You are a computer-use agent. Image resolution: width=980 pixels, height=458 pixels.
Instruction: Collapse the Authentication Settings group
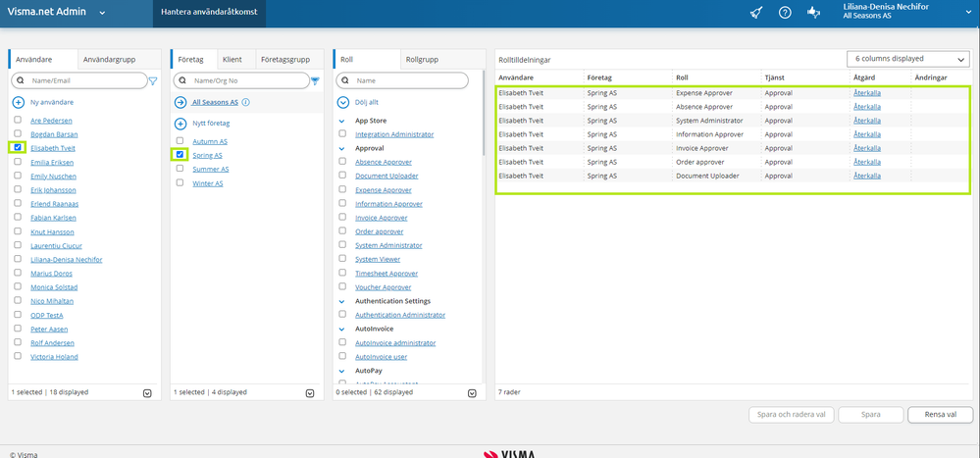[342, 301]
